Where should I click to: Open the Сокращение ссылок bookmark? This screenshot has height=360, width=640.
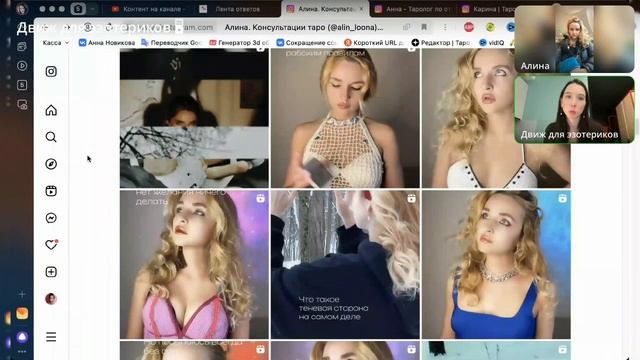[307, 42]
